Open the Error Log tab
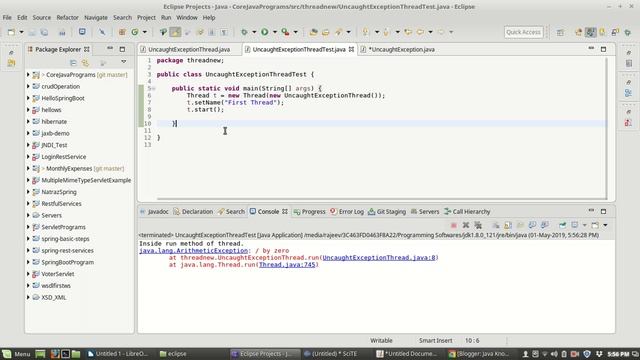This screenshot has width=640, height=360. [x=347, y=211]
